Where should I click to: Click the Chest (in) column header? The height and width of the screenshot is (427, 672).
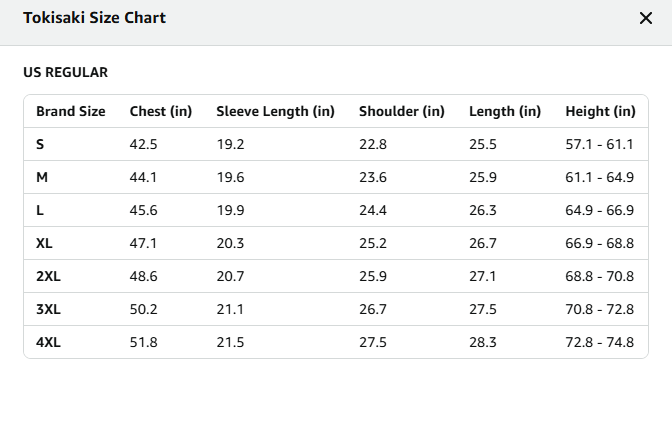[161, 111]
